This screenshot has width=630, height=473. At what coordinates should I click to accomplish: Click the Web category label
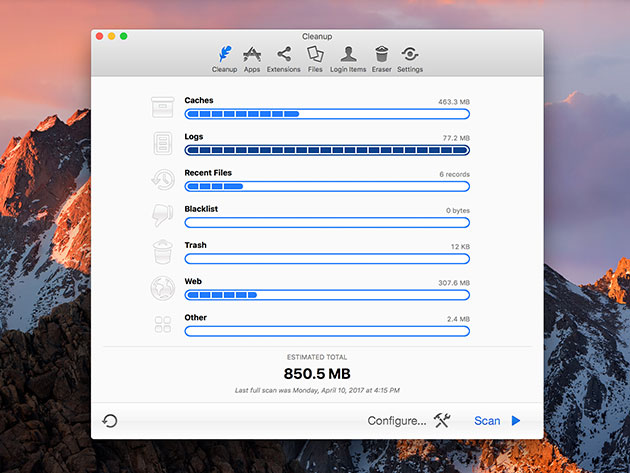point(193,281)
